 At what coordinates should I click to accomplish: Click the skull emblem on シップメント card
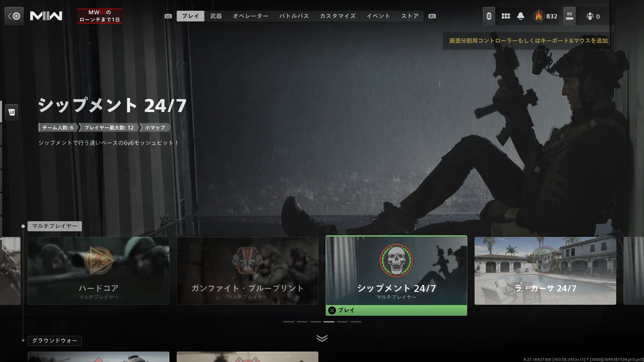tap(397, 261)
